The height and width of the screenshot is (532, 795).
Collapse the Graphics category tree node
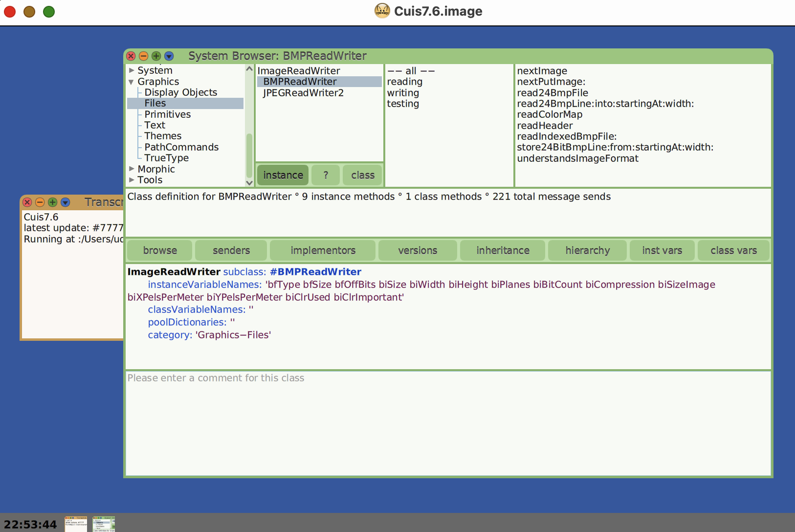coord(132,82)
